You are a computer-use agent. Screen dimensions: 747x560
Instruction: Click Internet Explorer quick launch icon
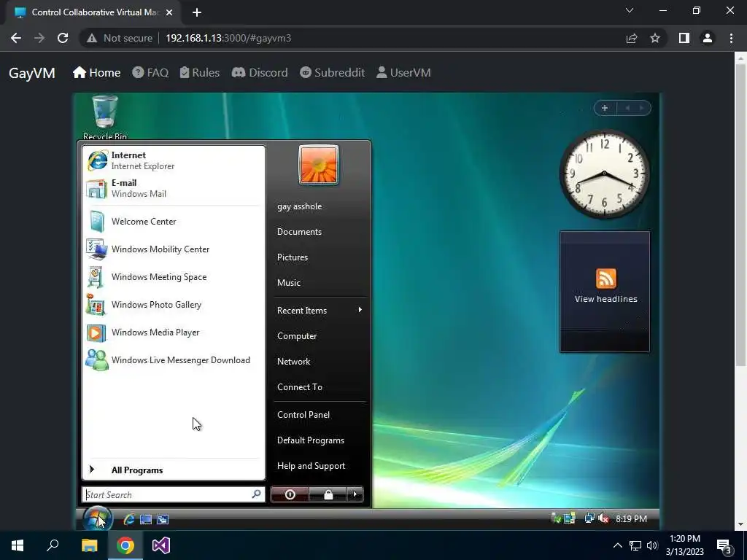(128, 519)
